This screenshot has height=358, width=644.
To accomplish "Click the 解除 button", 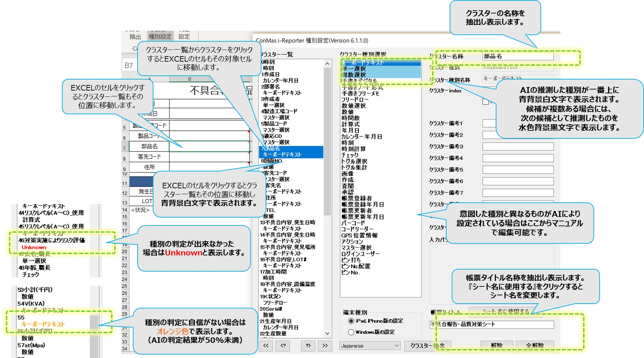I will (x=497, y=345).
